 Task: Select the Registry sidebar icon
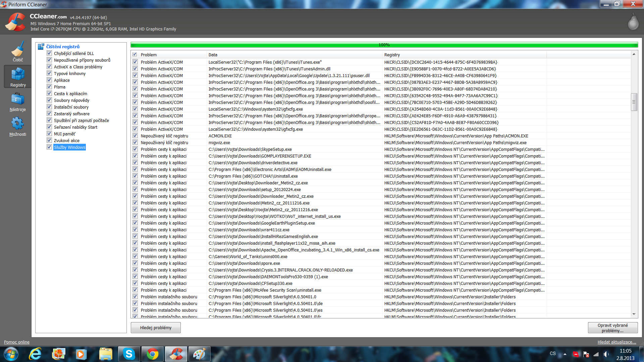point(18,77)
